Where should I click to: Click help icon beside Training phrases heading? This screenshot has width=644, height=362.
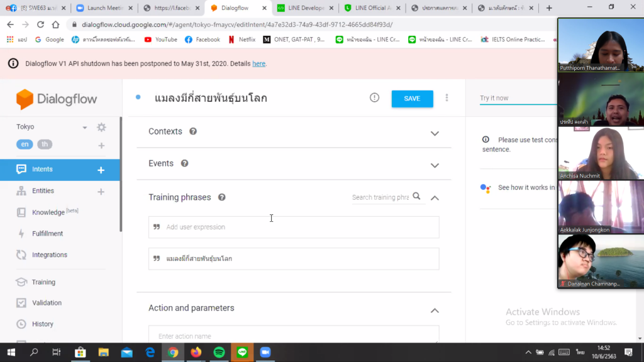[x=222, y=197]
